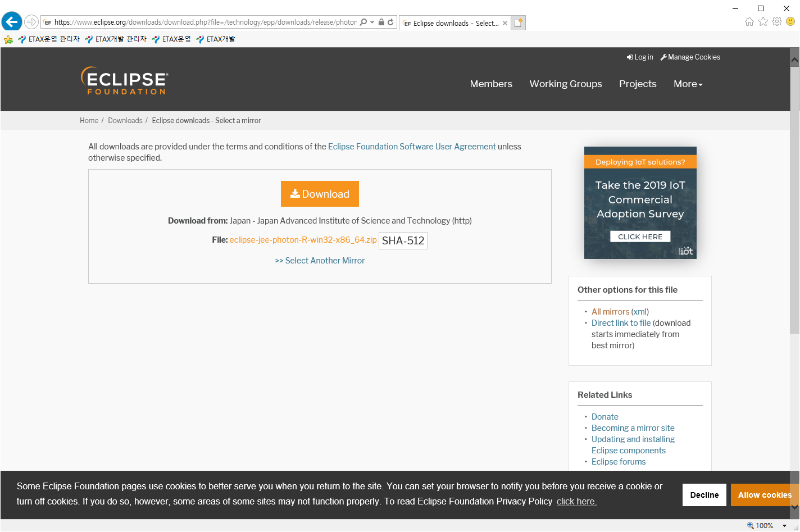Viewport: 800px width, 532px height.
Task: Click Direct link to file
Action: point(621,323)
